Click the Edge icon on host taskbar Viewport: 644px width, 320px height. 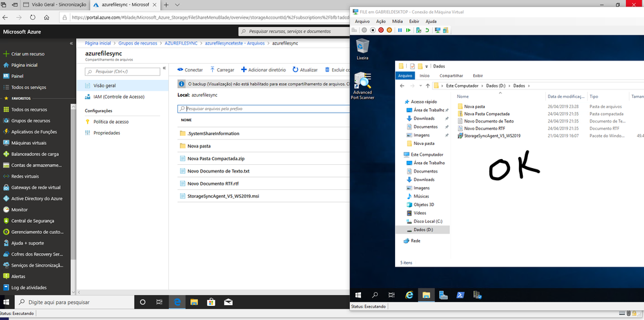coord(177,302)
